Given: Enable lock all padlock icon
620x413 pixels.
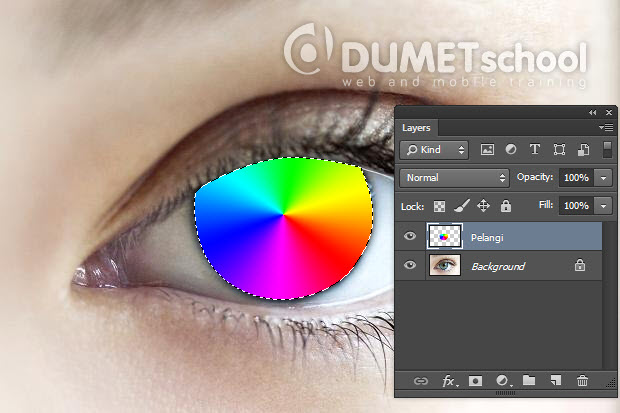Looking at the screenshot, I should [x=506, y=206].
